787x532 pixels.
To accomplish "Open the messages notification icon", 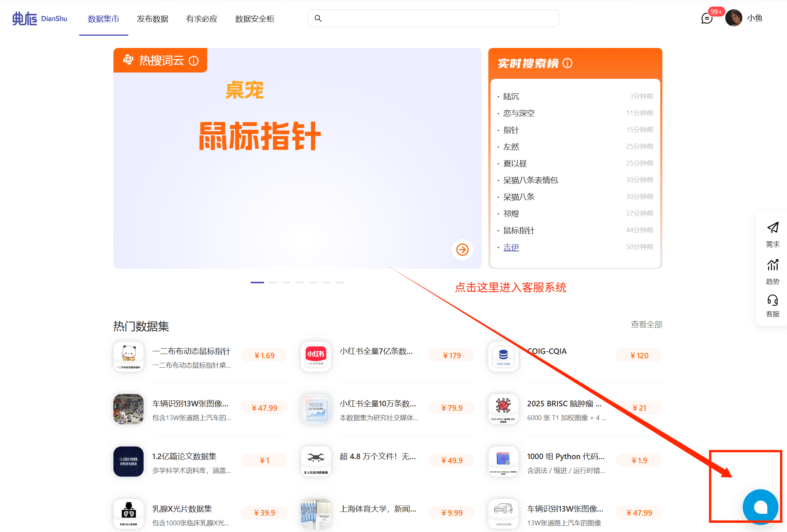I will coord(706,18).
